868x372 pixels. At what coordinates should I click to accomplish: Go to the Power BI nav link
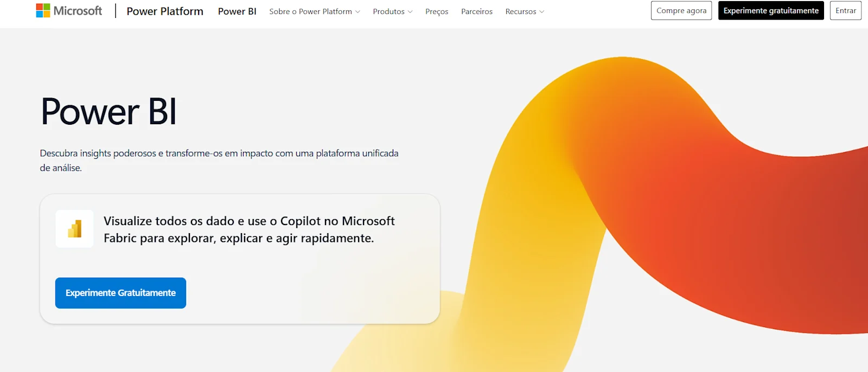coord(237,11)
